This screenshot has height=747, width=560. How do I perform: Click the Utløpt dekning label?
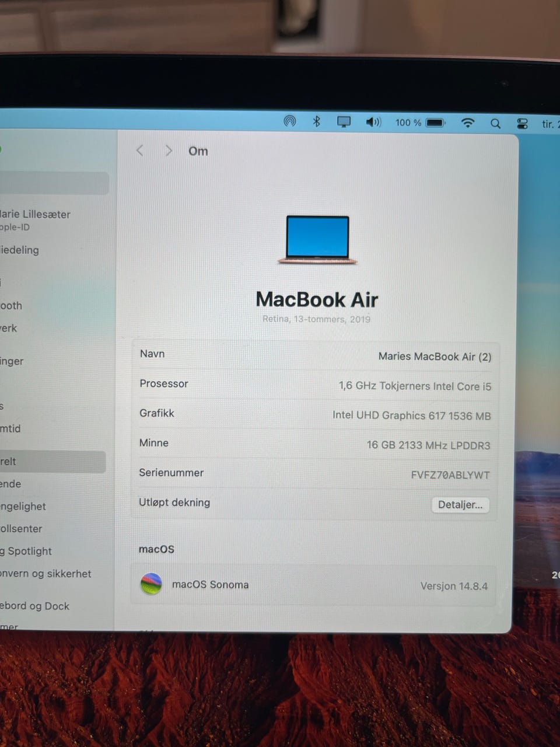[174, 502]
